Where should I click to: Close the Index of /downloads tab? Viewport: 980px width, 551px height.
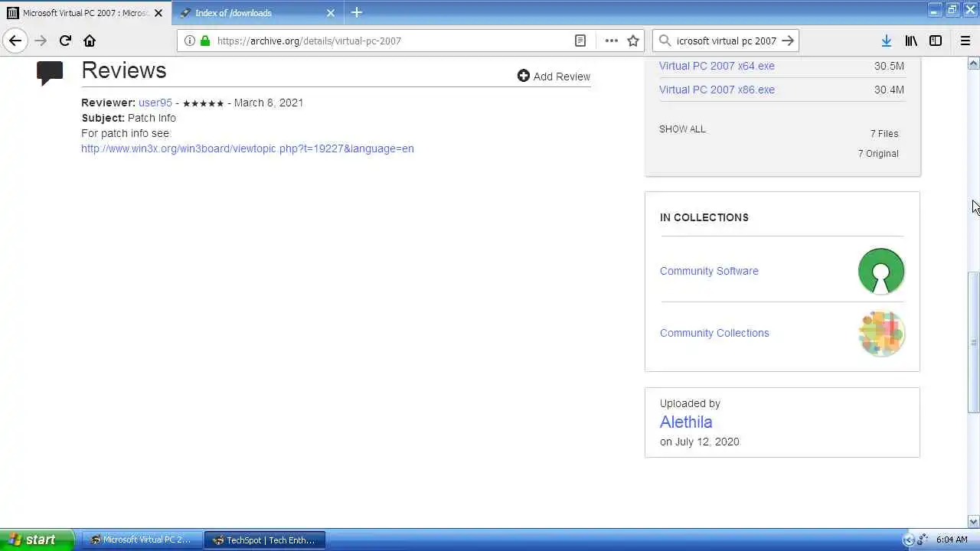click(331, 13)
